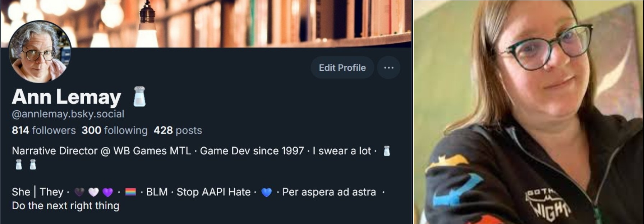This screenshot has height=224, width=644.
Task: Click the rainbow pride flag emoji
Action: coord(130,192)
